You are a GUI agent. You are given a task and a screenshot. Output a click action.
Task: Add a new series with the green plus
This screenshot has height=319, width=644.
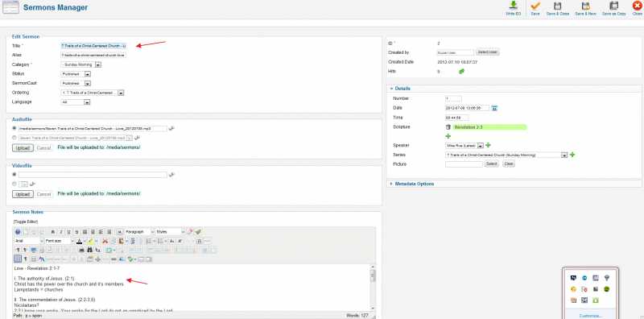pyautogui.click(x=572, y=155)
